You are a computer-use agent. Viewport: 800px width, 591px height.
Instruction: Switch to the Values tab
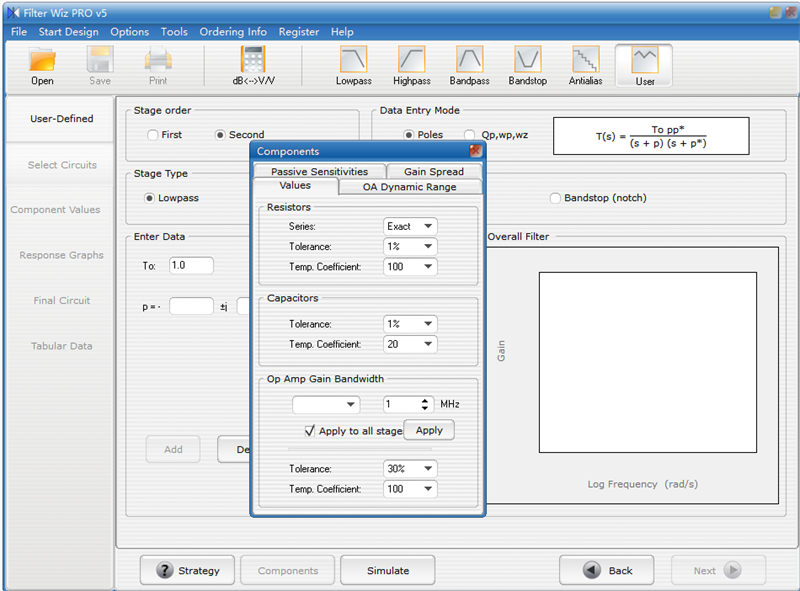click(295, 186)
